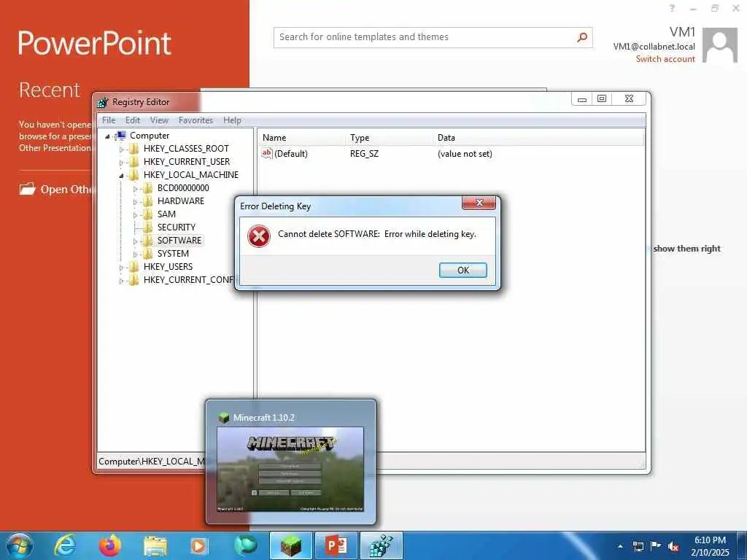Expand the SAM key
This screenshot has height=560, width=747.
point(135,215)
